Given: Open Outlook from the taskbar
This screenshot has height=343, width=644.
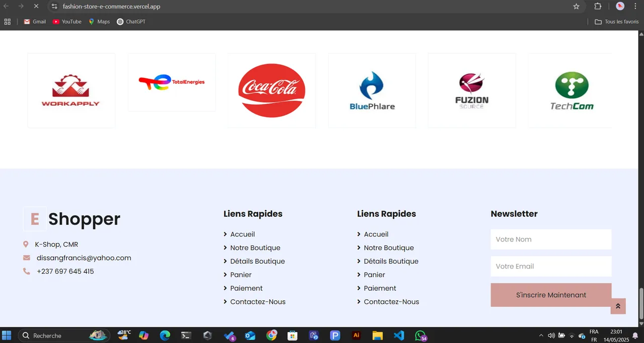Looking at the screenshot, I should click(250, 335).
